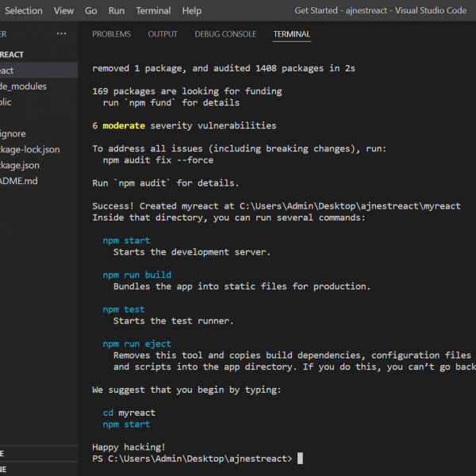Open the package.json file
476x476 pixels.
20,166
